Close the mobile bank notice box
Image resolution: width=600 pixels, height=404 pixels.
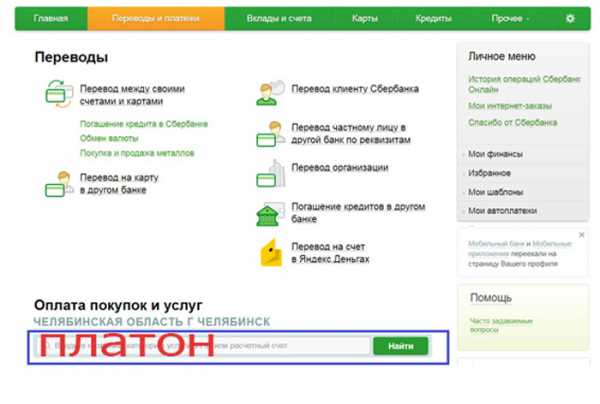(582, 235)
